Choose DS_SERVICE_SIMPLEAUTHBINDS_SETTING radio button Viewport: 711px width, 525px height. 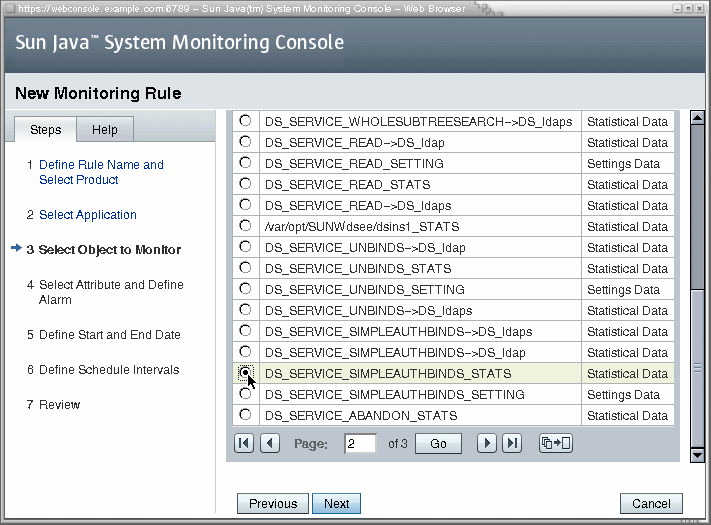click(x=245, y=394)
